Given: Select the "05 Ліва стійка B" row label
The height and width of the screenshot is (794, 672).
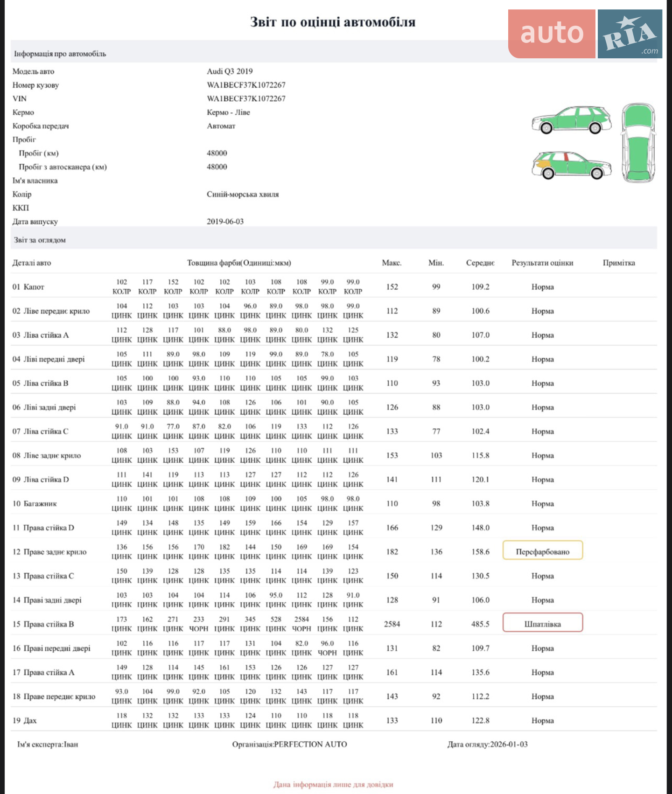Looking at the screenshot, I should click(x=40, y=383).
